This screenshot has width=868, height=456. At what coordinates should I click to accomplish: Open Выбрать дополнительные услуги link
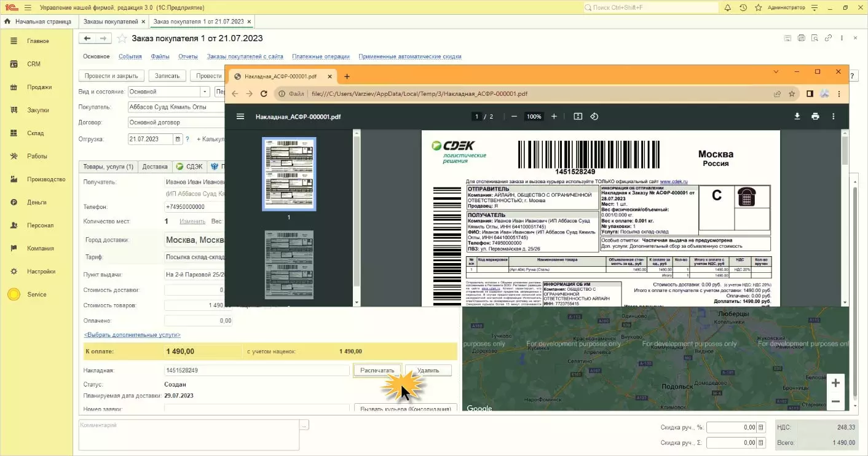tap(132, 335)
